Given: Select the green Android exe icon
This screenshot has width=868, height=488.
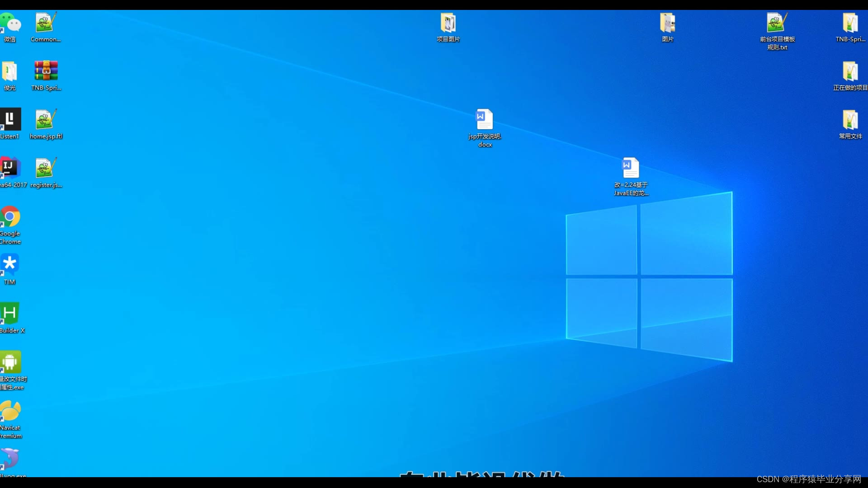Looking at the screenshot, I should pyautogui.click(x=10, y=362).
